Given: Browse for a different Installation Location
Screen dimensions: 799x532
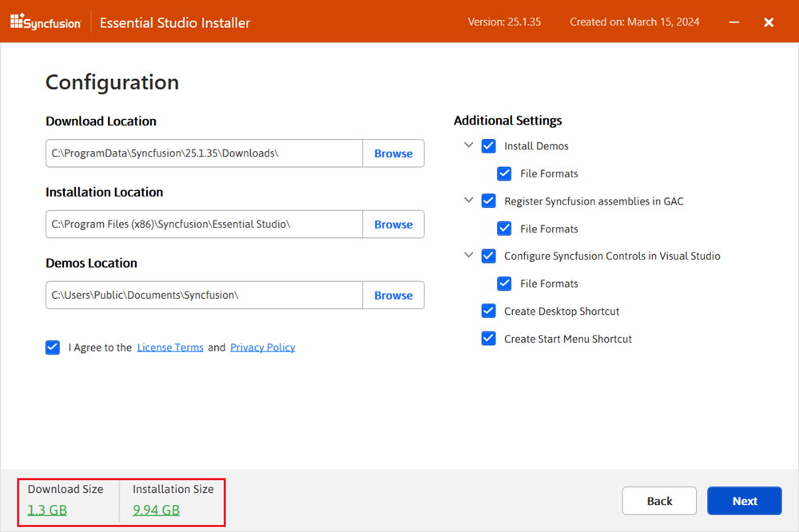Looking at the screenshot, I should [x=393, y=224].
